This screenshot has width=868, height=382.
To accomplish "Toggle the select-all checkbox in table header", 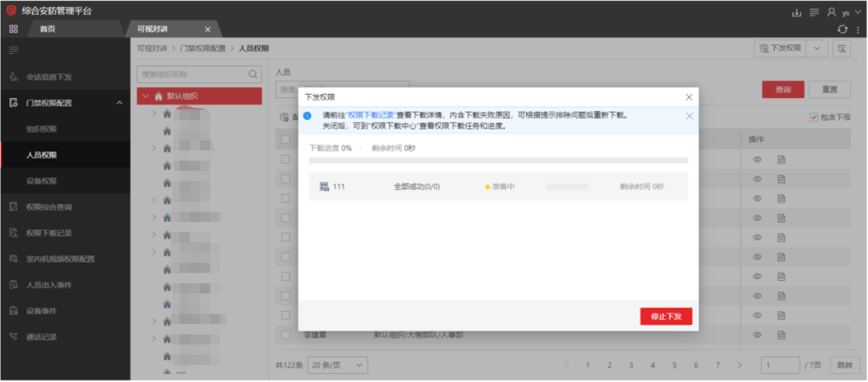I will (x=285, y=139).
